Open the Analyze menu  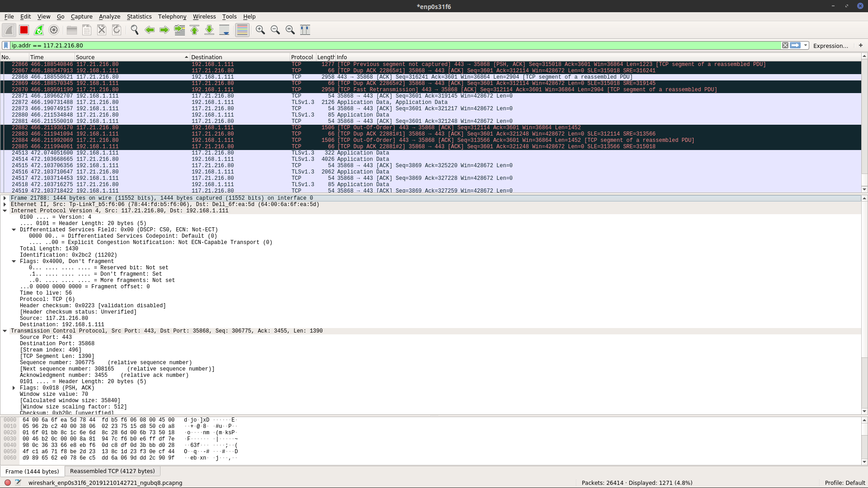point(109,16)
